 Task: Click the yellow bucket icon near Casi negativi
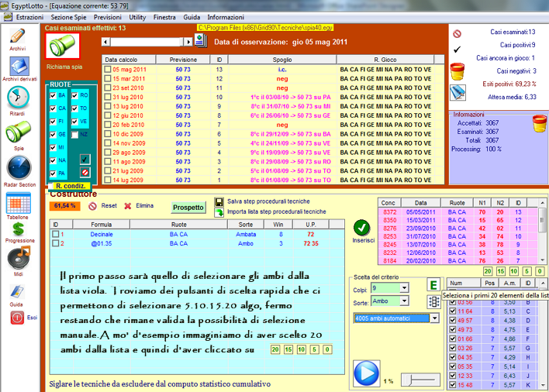pos(457,71)
